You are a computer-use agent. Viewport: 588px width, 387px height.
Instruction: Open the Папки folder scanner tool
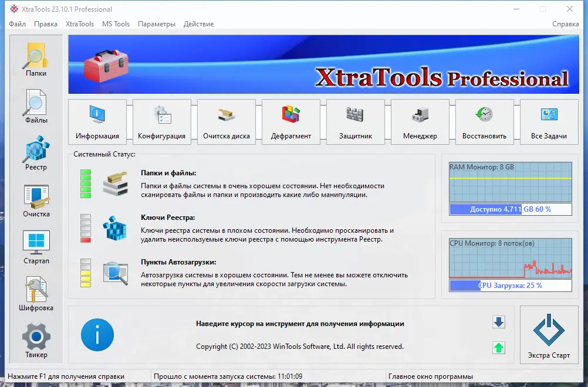(36, 60)
